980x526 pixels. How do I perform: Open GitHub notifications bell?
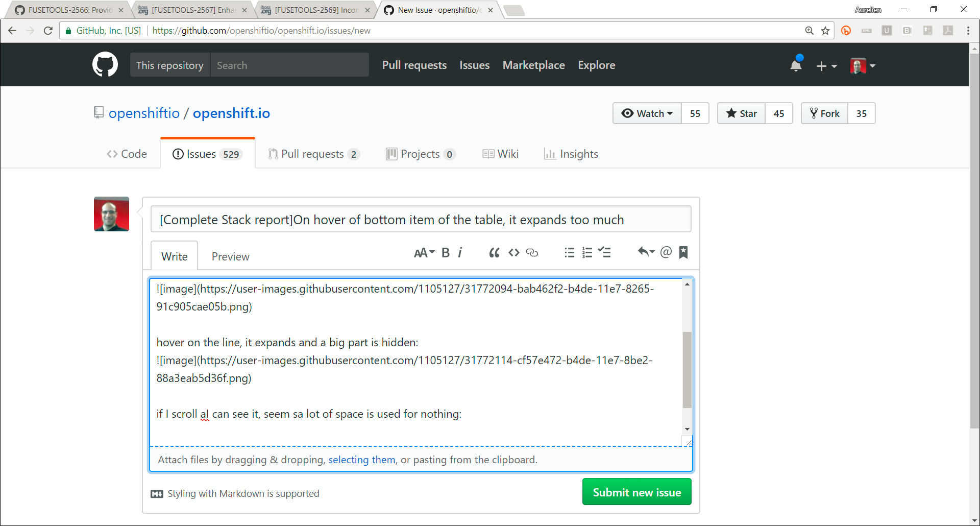[796, 65]
